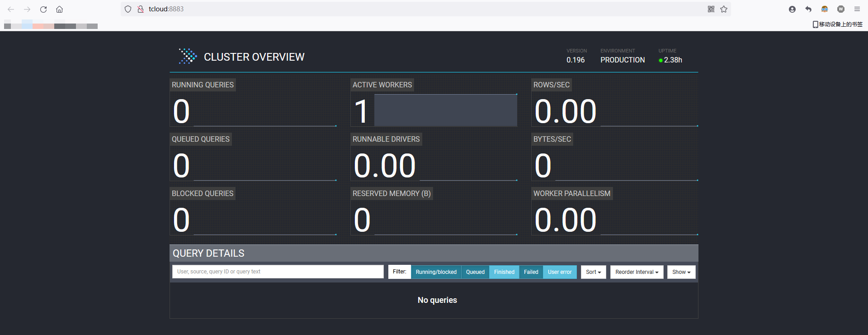
Task: Click the undo arrow toolbar icon
Action: click(808, 9)
